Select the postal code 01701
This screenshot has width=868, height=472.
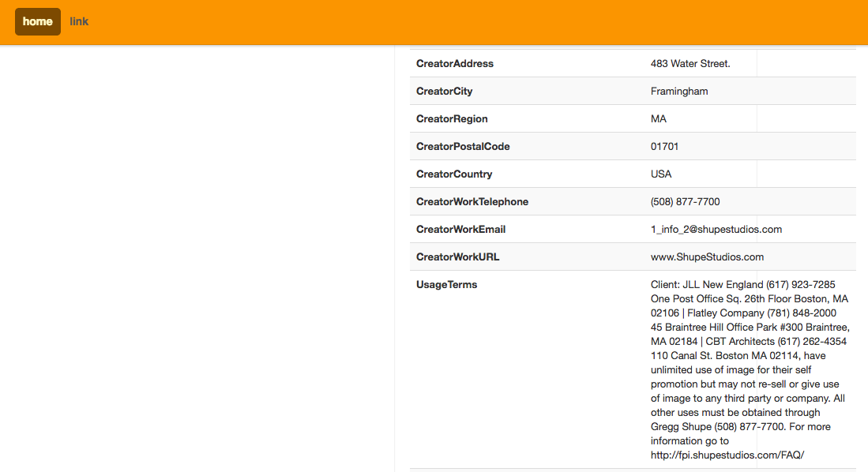pyautogui.click(x=664, y=147)
